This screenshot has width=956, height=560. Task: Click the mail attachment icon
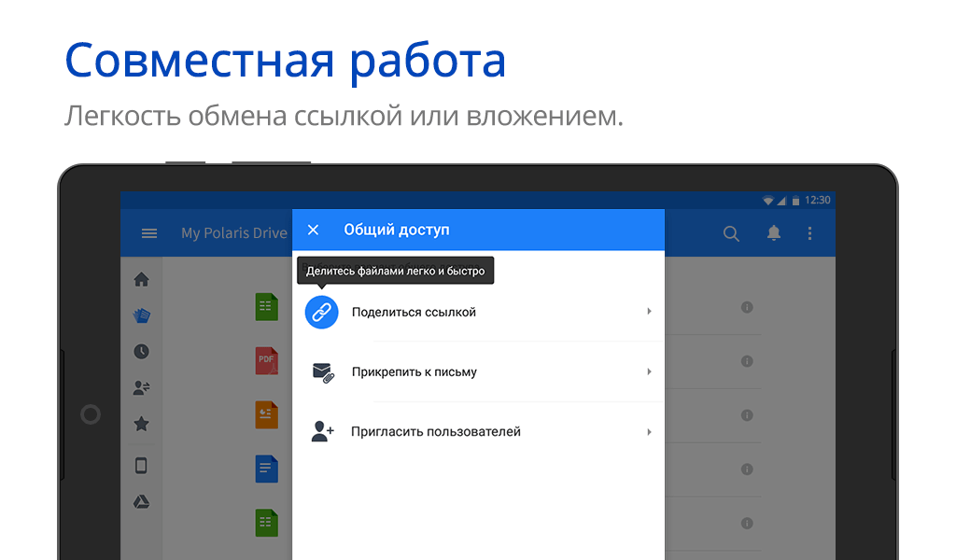(323, 372)
